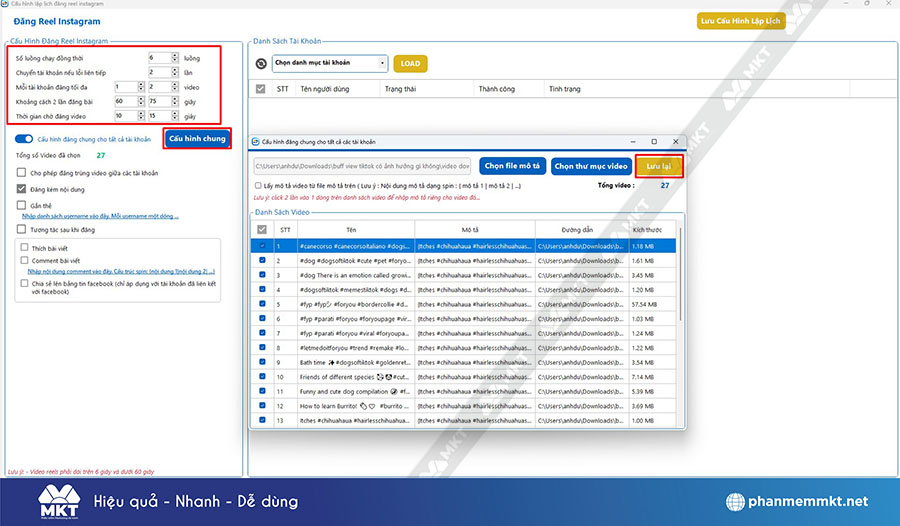The height and width of the screenshot is (526, 900).
Task: Uncheck video row 5 checkbox
Action: click(262, 304)
